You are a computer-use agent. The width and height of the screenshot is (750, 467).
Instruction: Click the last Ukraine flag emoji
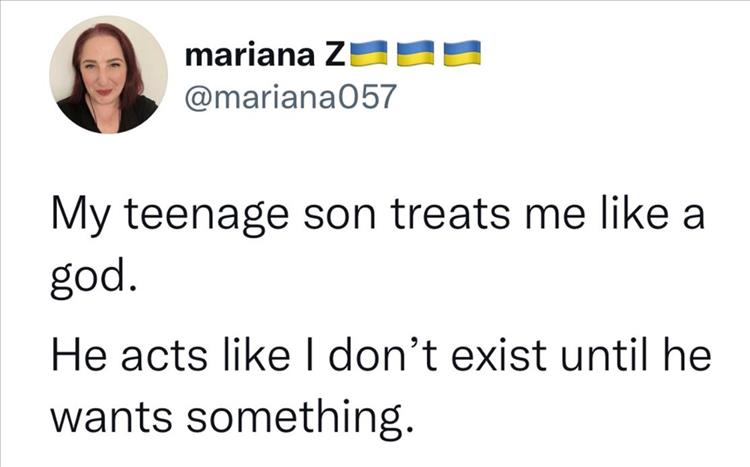[x=463, y=54]
